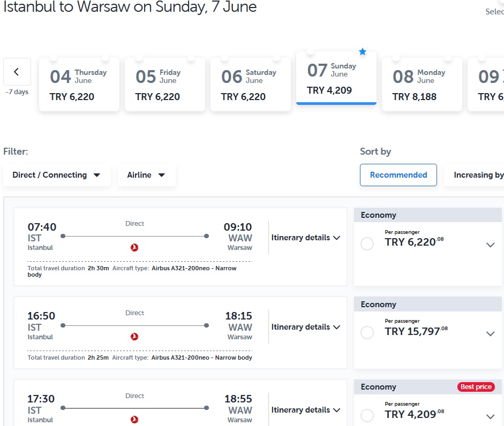The width and height of the screenshot is (504, 426).
Task: Click Turkish Airlines logo on 17:30 flight
Action: coord(134,420)
